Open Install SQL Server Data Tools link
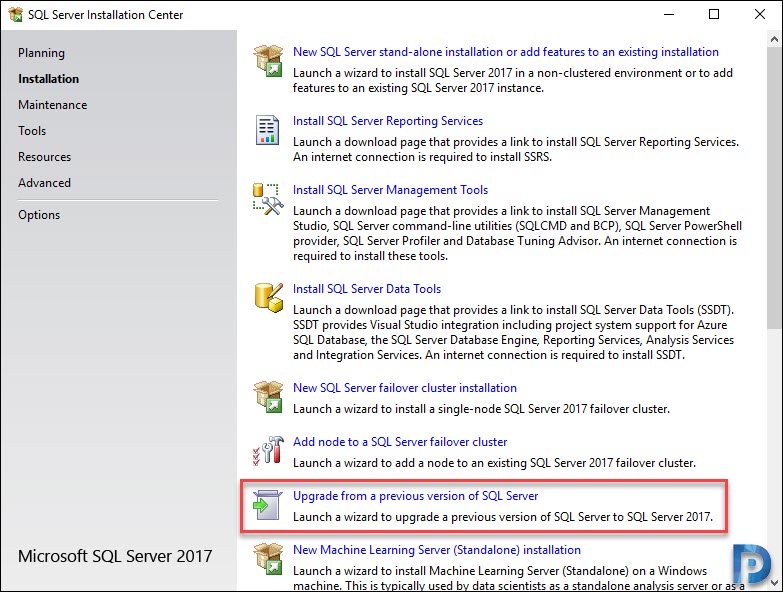 (367, 289)
